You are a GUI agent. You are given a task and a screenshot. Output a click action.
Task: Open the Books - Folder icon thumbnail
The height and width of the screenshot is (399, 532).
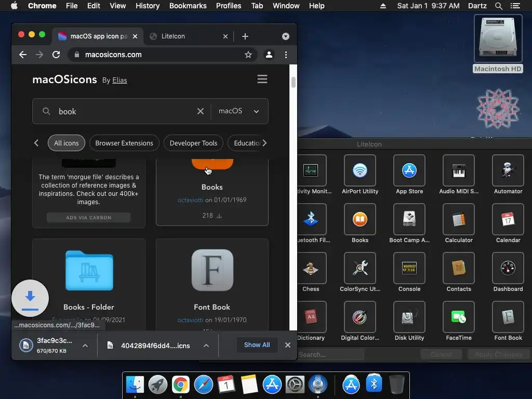(x=89, y=270)
